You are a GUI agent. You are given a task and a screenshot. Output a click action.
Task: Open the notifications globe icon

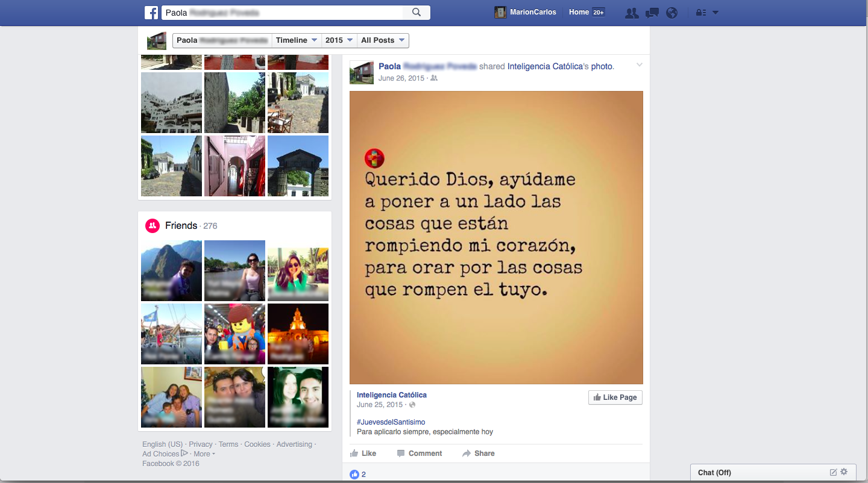point(672,13)
